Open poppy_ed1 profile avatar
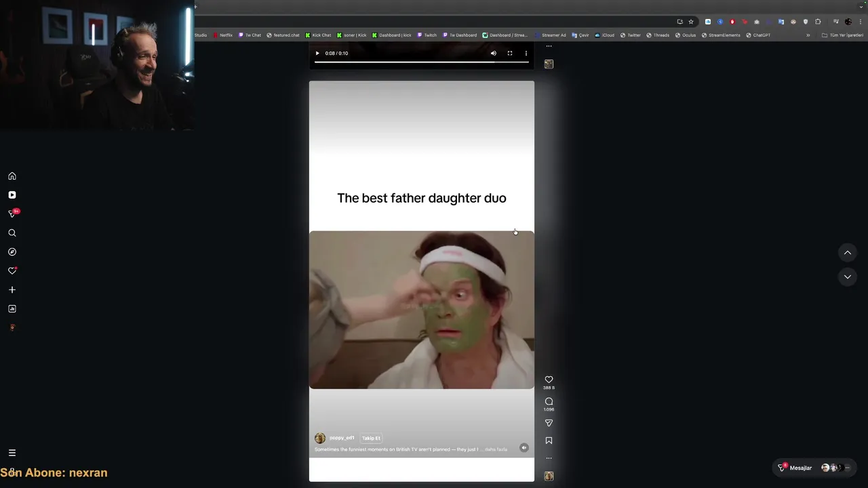The height and width of the screenshot is (488, 868). coord(320,439)
